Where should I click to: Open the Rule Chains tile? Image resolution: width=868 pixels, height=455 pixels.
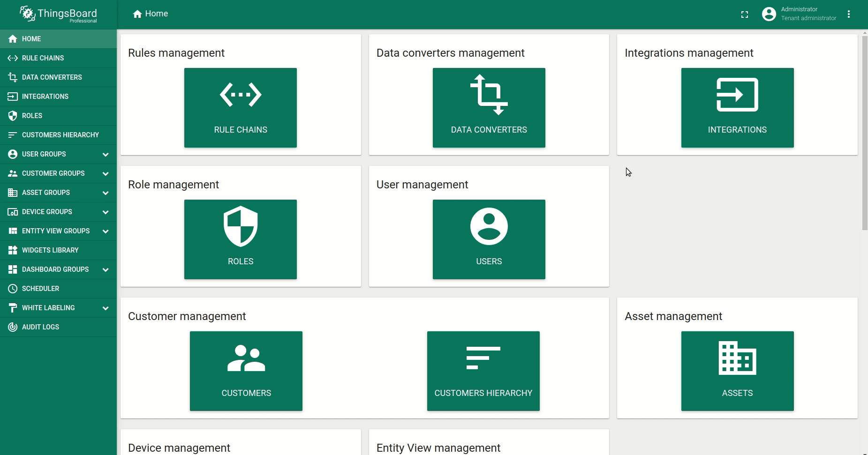tap(241, 108)
